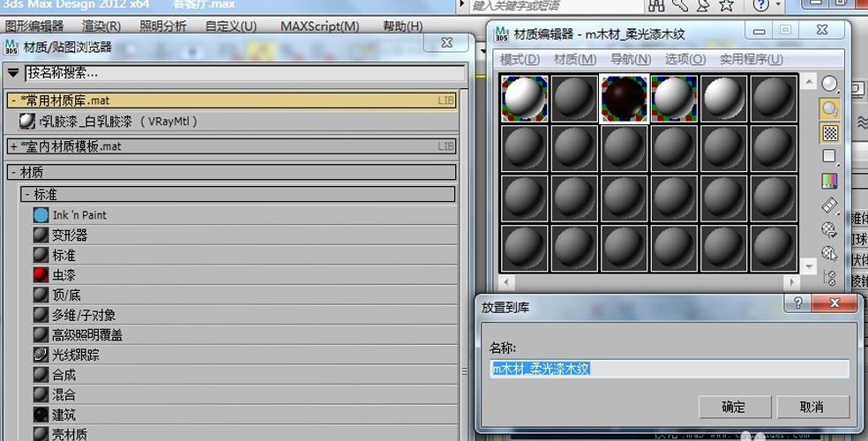Click the Make Preview film icon
The height and width of the screenshot is (441, 868).
pyautogui.click(x=829, y=206)
